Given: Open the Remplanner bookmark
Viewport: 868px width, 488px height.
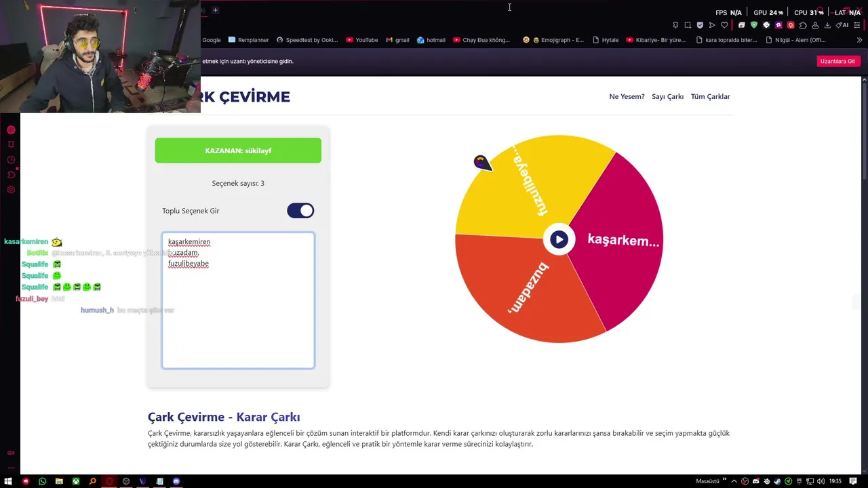Looking at the screenshot, I should (249, 40).
